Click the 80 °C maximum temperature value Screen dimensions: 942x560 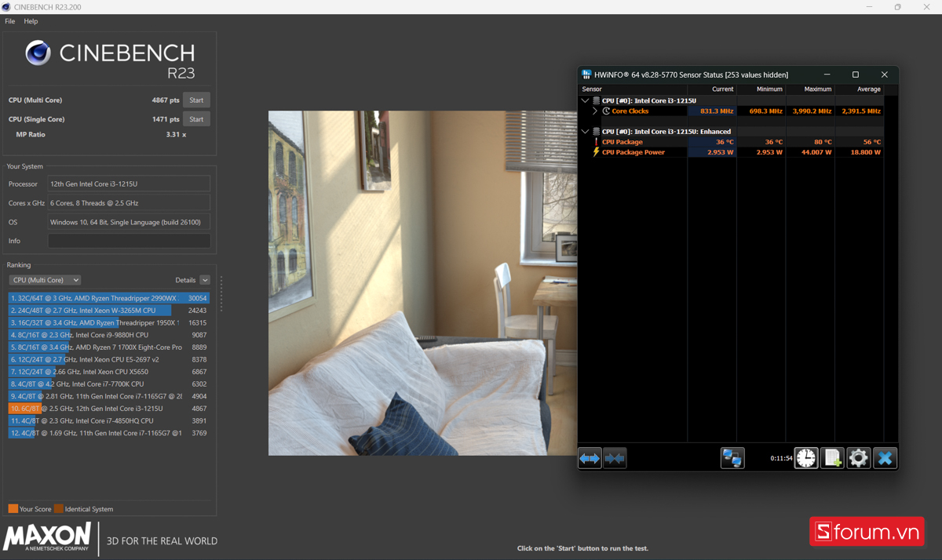tap(823, 142)
